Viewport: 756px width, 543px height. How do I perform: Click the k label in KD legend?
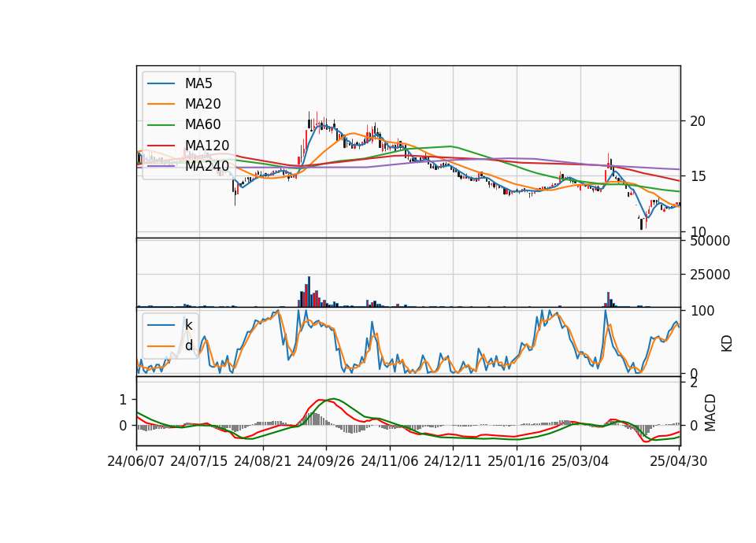[x=188, y=325]
